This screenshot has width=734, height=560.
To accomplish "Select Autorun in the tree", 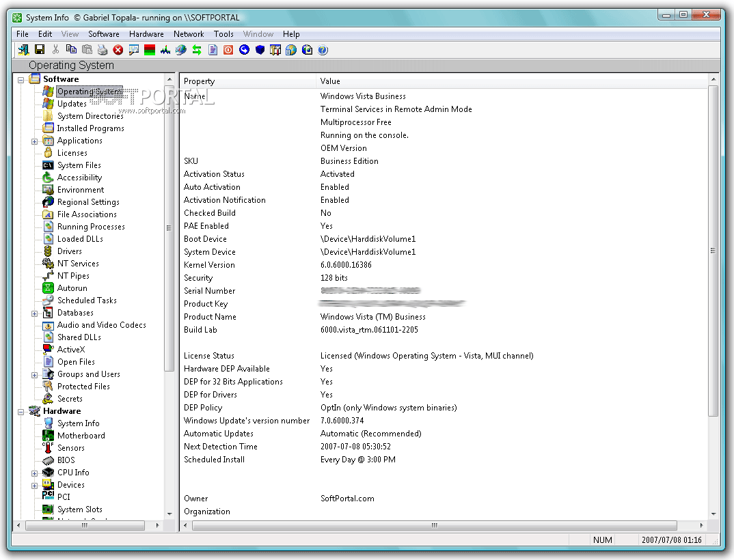I will click(72, 288).
